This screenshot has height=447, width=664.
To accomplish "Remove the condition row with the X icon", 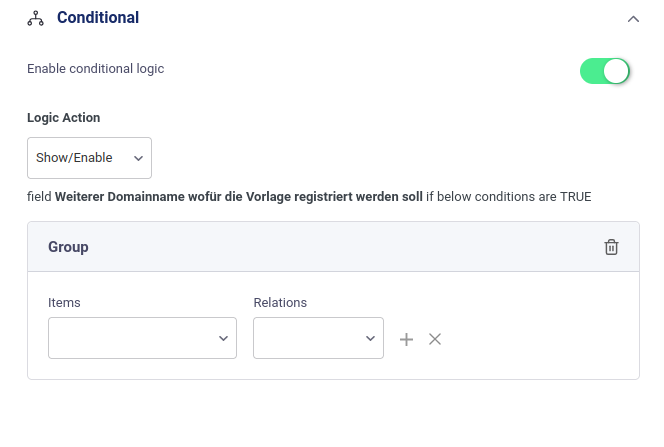I will click(435, 339).
